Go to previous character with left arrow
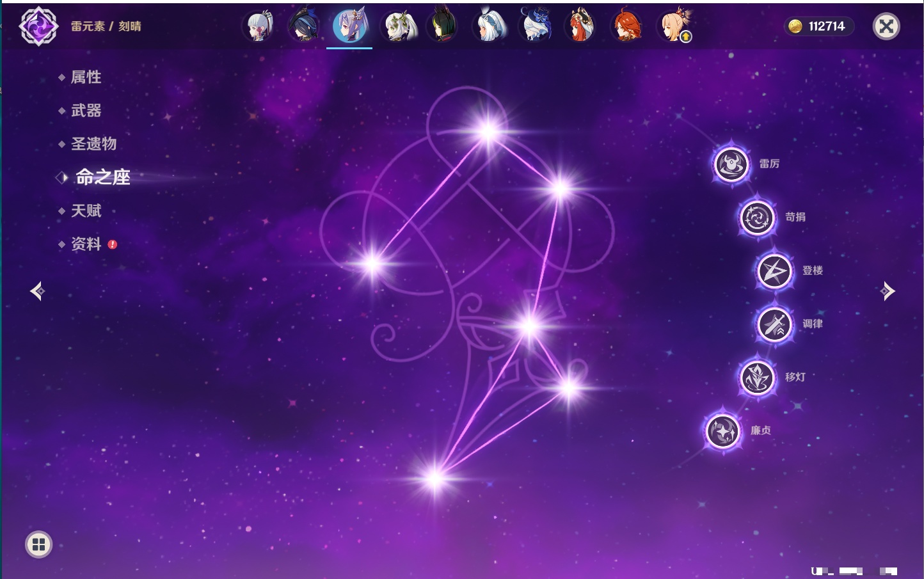This screenshot has width=924, height=579. 37,291
